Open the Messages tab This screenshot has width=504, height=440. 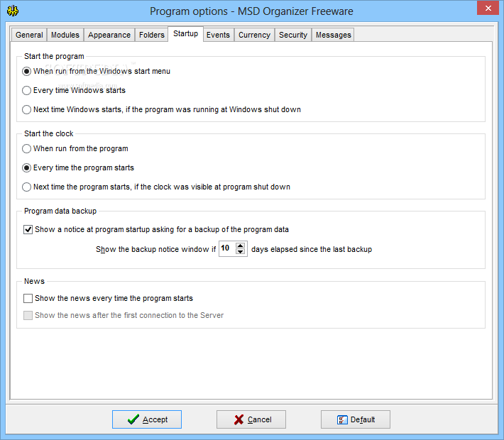(x=334, y=35)
